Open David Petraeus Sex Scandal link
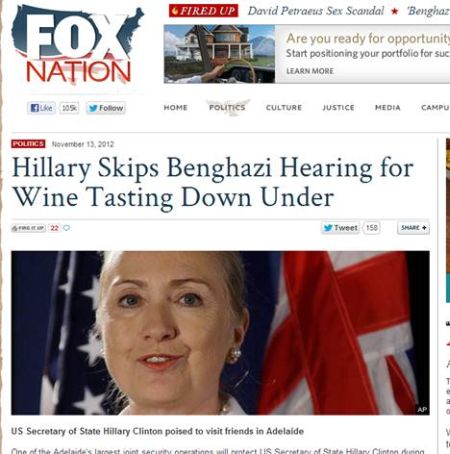The height and width of the screenshot is (454, 450). [316, 11]
